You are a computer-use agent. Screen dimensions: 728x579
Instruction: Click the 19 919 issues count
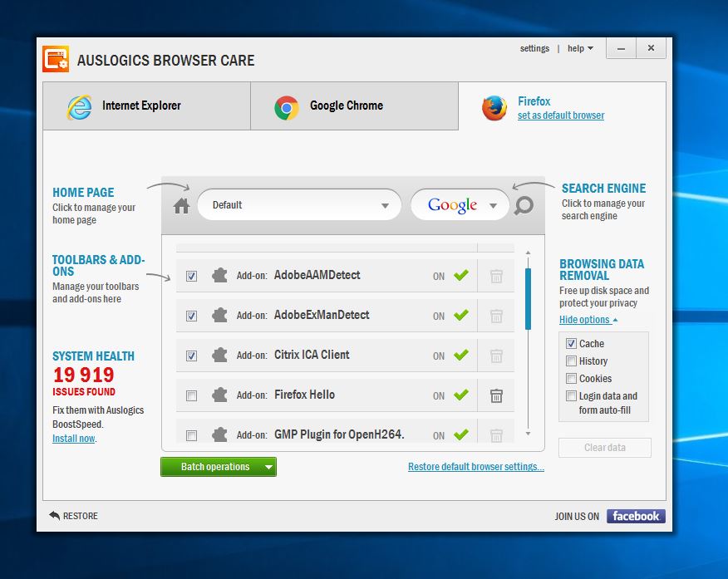pos(84,375)
